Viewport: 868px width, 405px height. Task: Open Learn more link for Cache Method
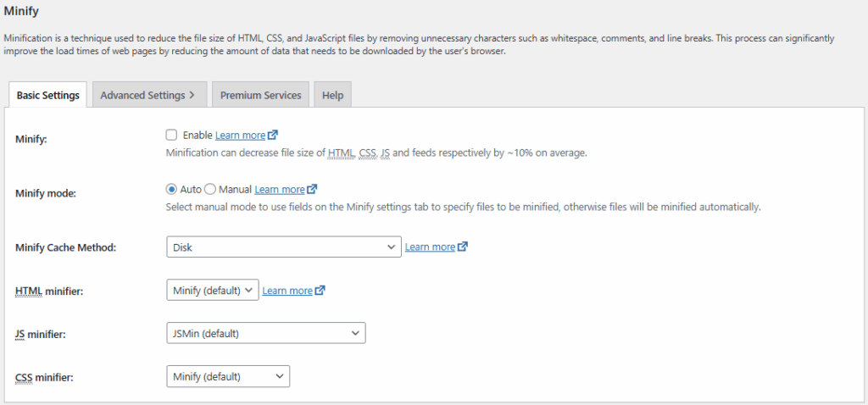point(430,247)
